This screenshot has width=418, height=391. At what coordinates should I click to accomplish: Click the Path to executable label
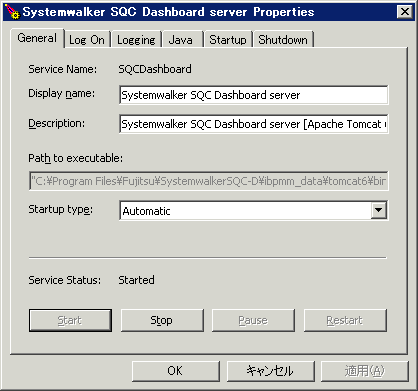point(76,158)
